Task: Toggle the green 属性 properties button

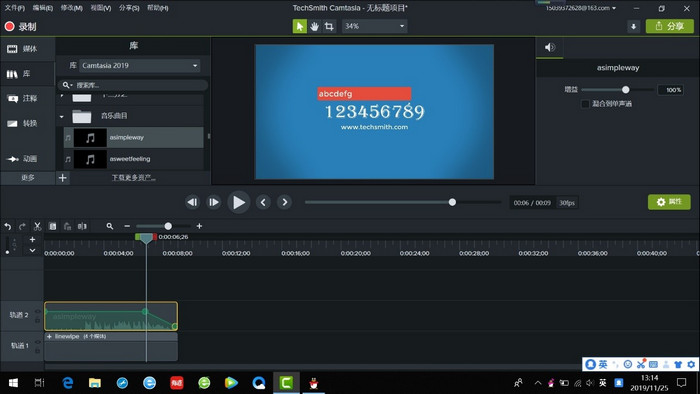Action: (669, 202)
